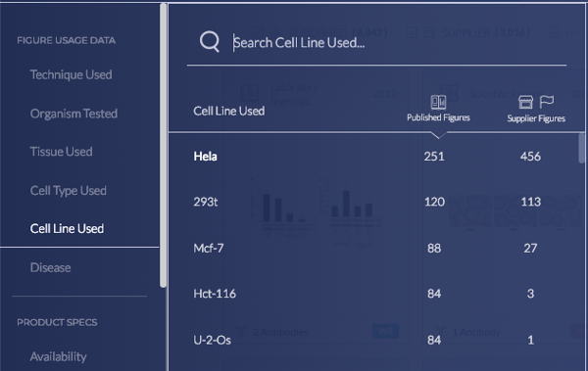Viewport: 588px width, 371px height.
Task: Click 293t supplier count 113
Action: click(x=530, y=202)
